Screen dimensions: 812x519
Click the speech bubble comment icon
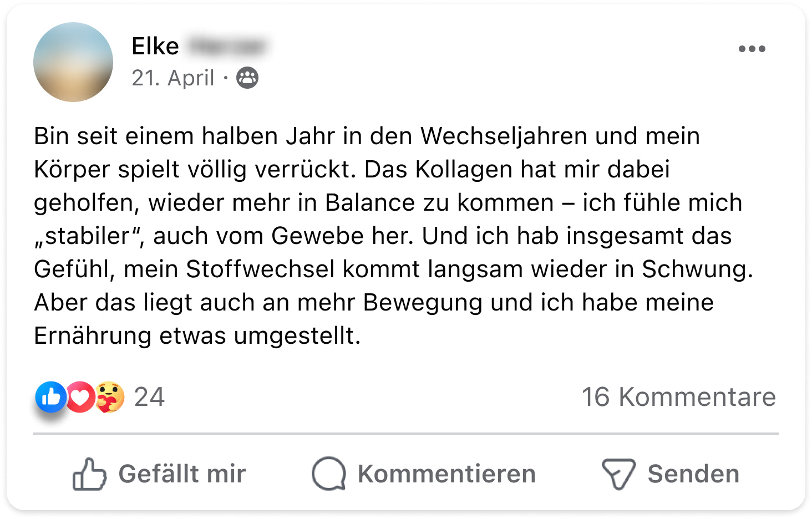pyautogui.click(x=329, y=474)
